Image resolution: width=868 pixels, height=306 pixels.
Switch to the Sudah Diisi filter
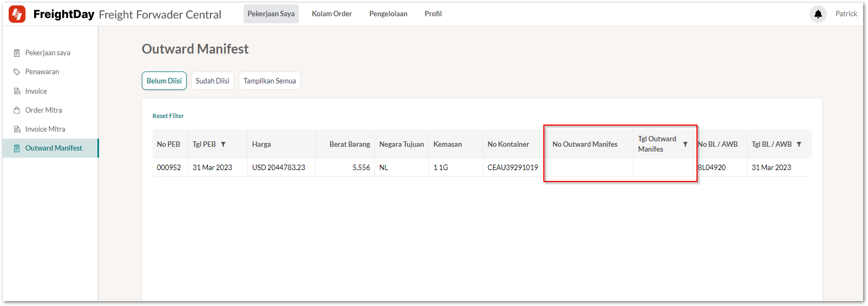click(x=212, y=81)
